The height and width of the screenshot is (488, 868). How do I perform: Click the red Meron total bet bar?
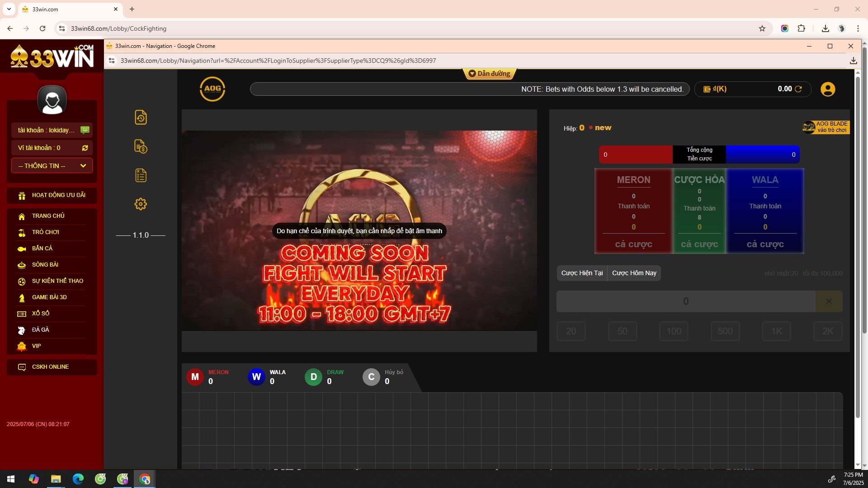(636, 155)
